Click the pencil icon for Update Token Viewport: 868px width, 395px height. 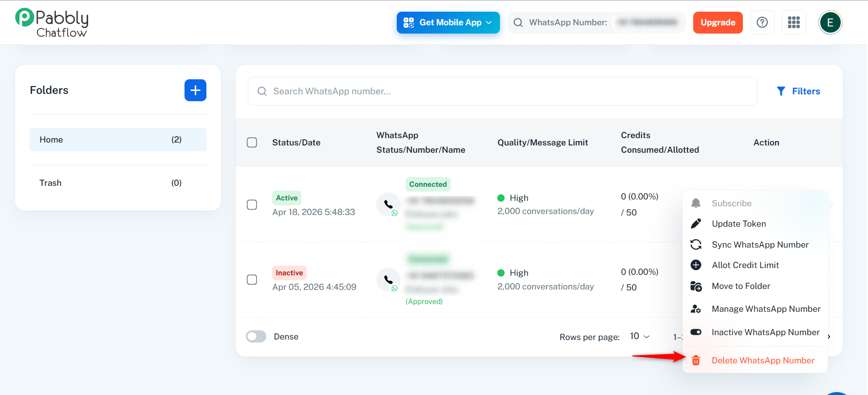(696, 224)
